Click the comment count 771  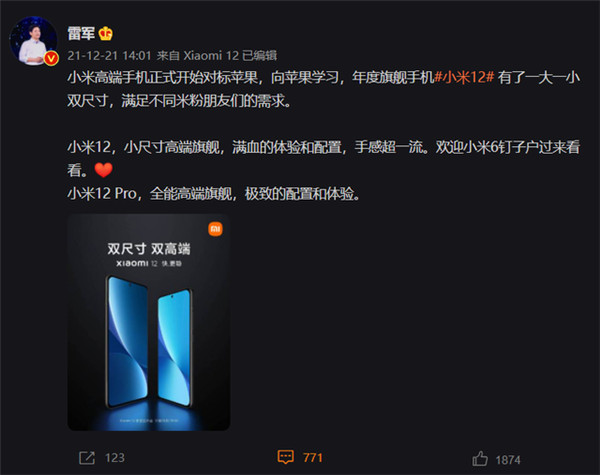[x=313, y=457]
